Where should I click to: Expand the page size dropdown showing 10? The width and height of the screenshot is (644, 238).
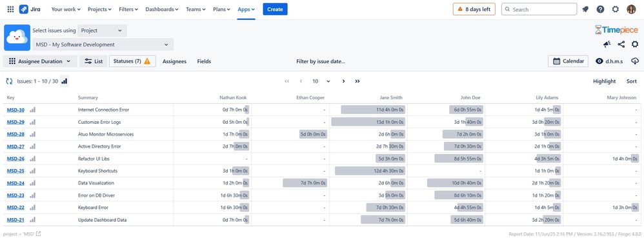tap(321, 81)
